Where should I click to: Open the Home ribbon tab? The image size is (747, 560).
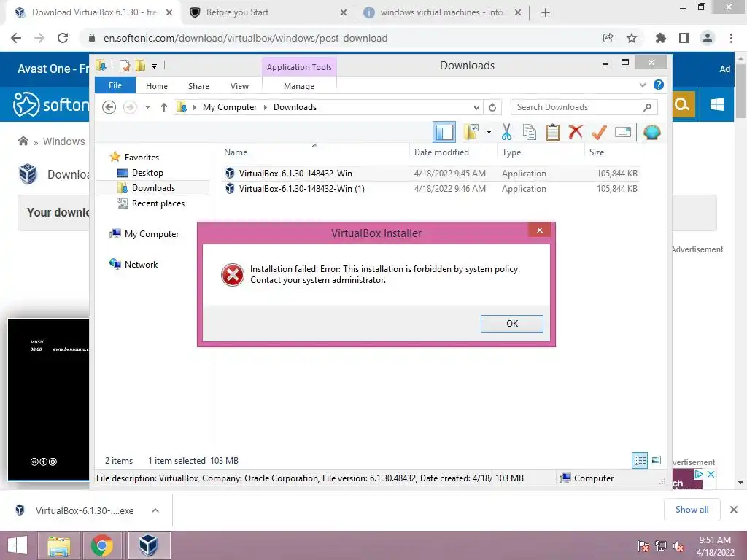tap(157, 86)
